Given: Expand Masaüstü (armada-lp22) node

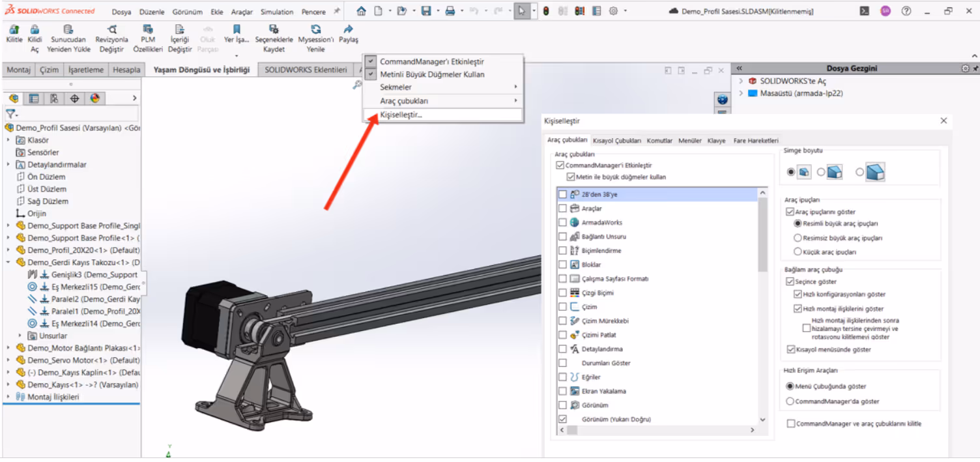Looking at the screenshot, I should (741, 93).
